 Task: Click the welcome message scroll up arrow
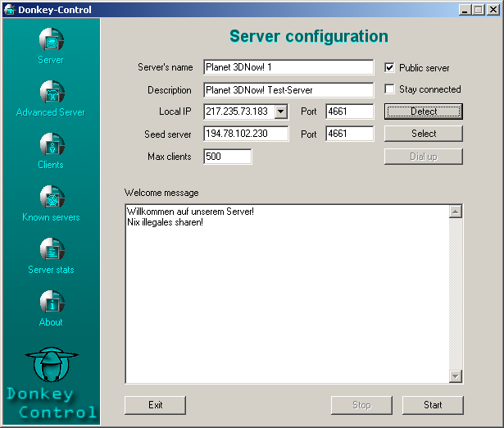click(456, 212)
